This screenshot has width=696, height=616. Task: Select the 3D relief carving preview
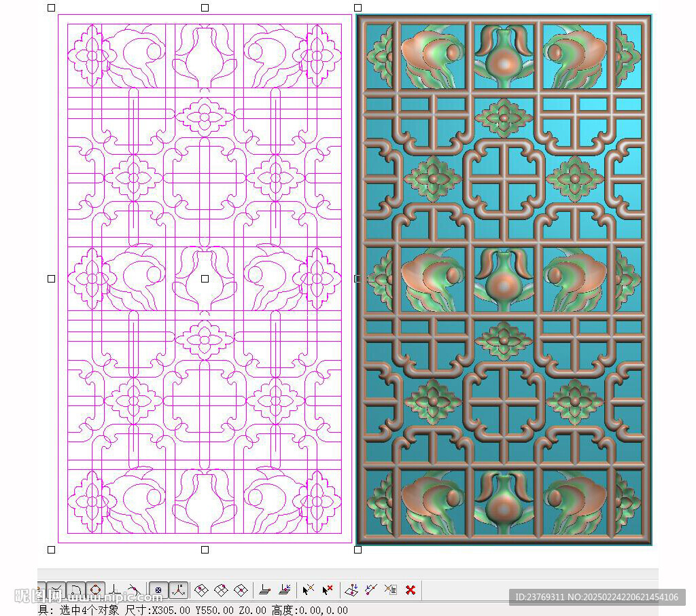click(x=504, y=279)
